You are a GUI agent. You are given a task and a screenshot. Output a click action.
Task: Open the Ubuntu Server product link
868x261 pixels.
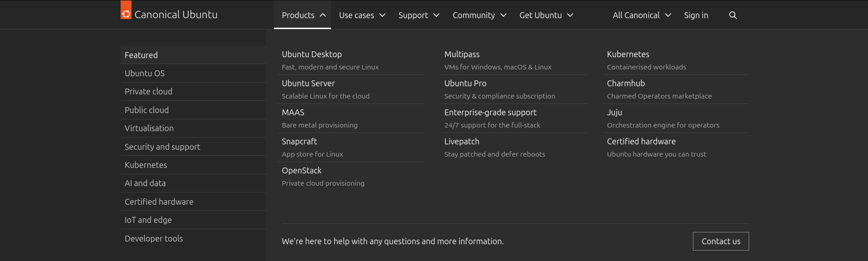tap(308, 83)
